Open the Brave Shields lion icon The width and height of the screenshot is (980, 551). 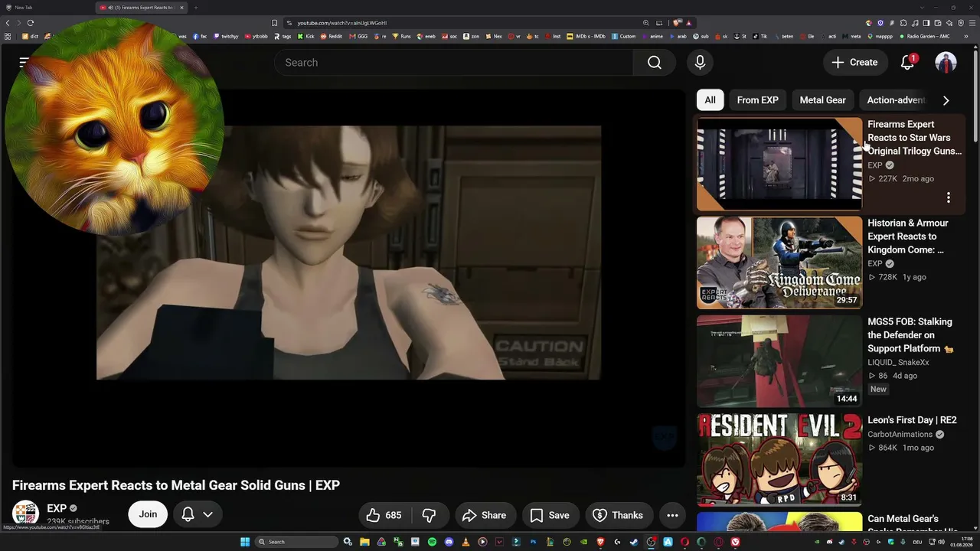(678, 23)
